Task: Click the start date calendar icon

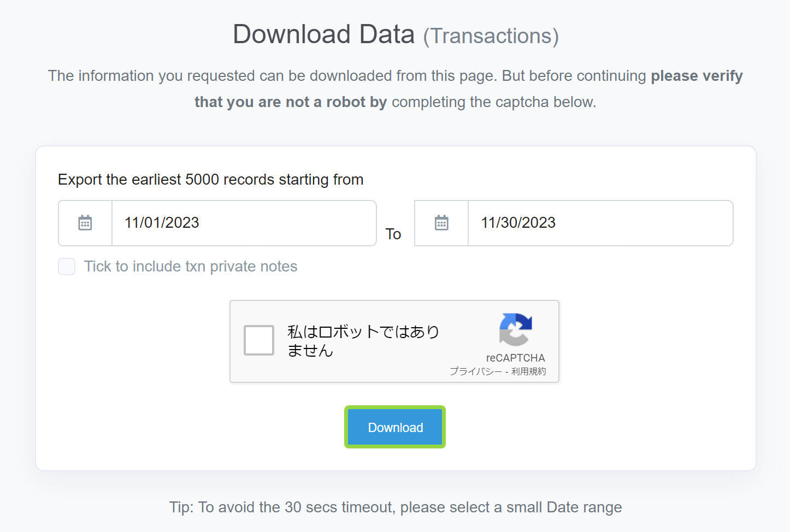Action: 85,223
